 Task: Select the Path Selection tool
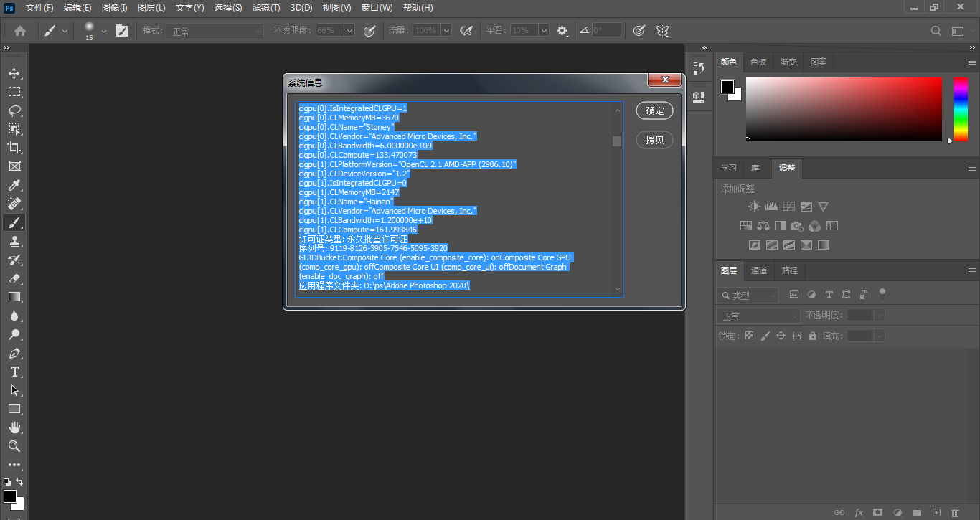coord(14,390)
